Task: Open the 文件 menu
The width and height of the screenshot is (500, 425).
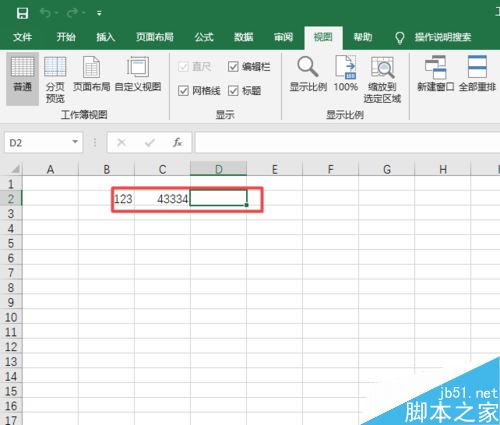Action: pyautogui.click(x=22, y=37)
